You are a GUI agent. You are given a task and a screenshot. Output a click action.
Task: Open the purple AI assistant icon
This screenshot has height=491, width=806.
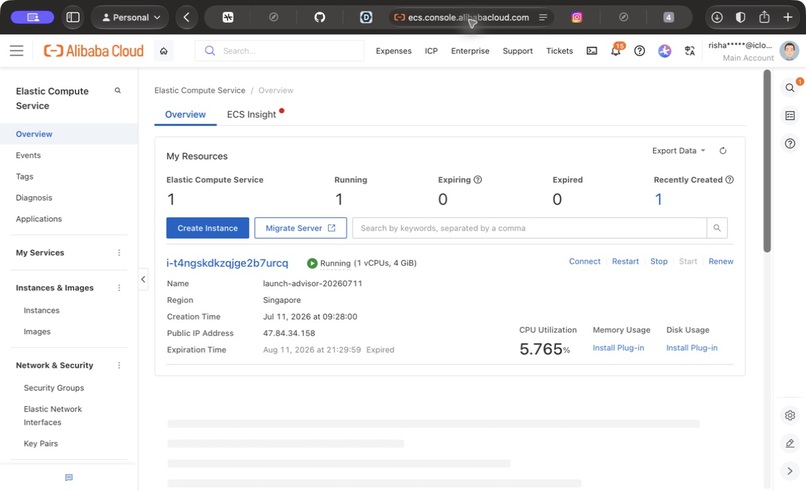click(665, 51)
